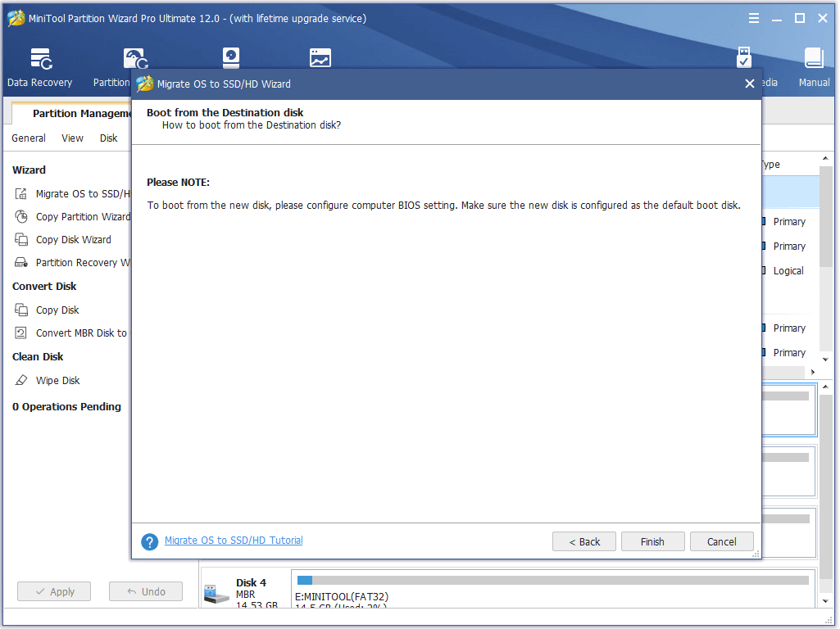Click the Apply button

[x=54, y=591]
